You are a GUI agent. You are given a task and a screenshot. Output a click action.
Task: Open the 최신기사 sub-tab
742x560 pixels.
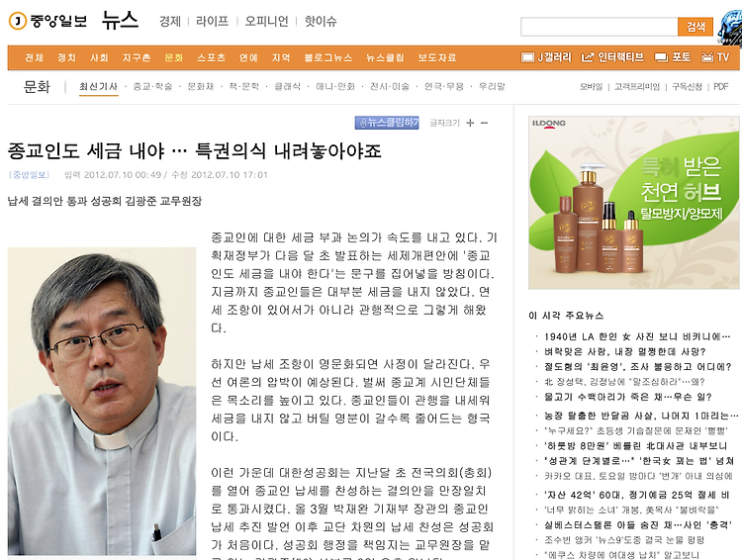(98, 87)
